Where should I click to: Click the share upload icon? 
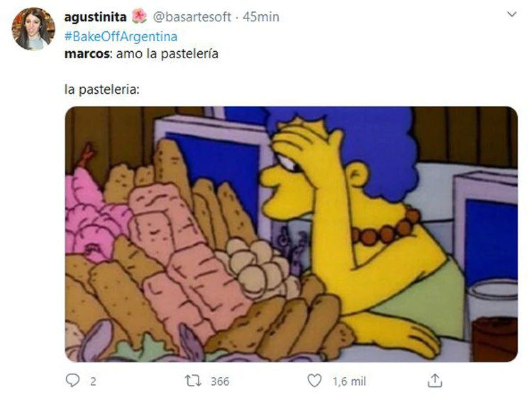click(x=435, y=381)
